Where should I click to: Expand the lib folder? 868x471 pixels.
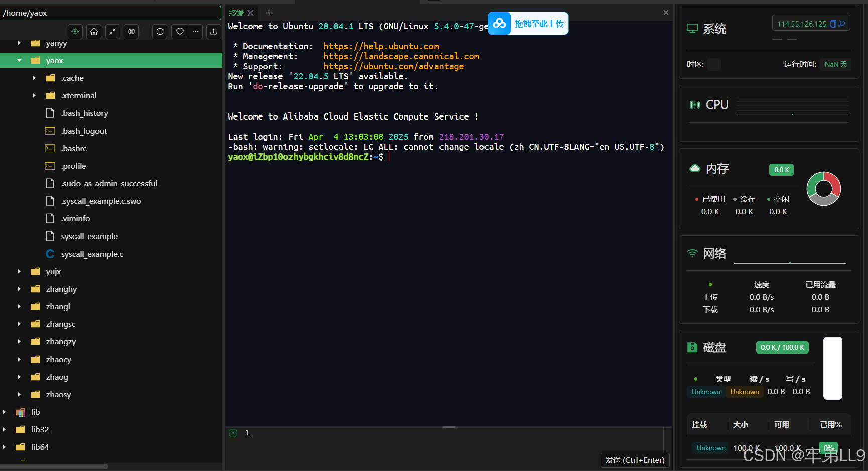[x=4, y=412]
